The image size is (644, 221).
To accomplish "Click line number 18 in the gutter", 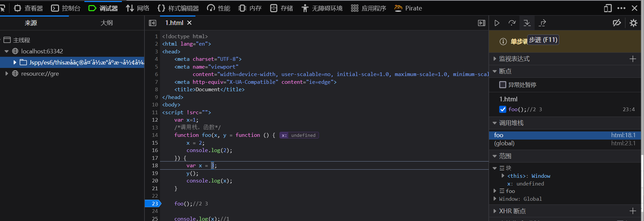I will pyautogui.click(x=155, y=166).
